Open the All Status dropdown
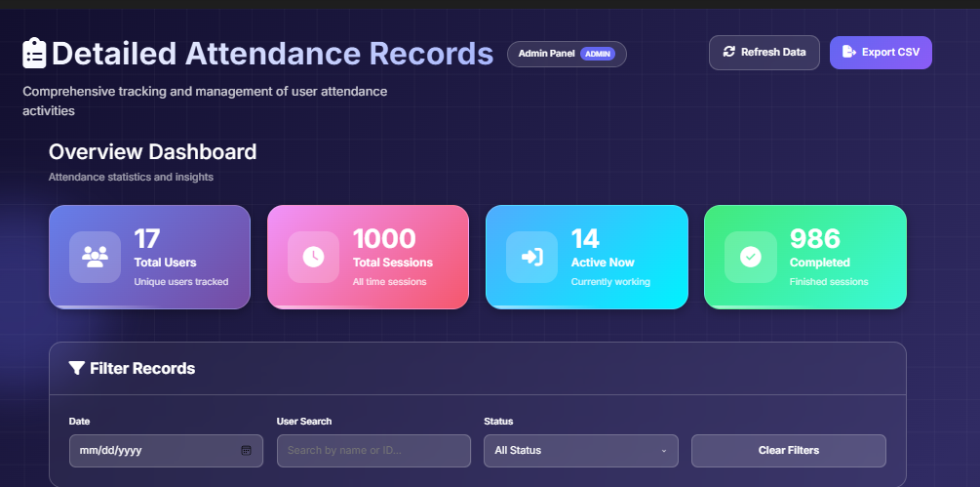Image resolution: width=980 pixels, height=487 pixels. [580, 450]
